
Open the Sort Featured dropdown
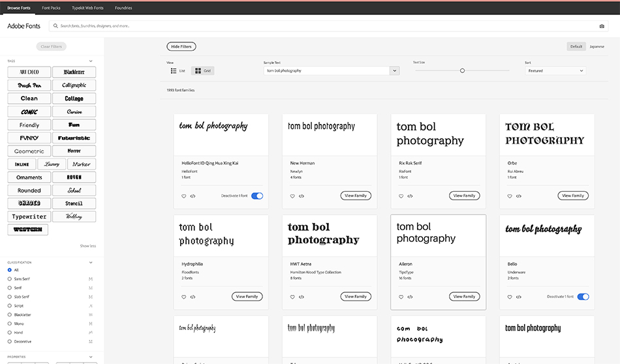pos(555,70)
